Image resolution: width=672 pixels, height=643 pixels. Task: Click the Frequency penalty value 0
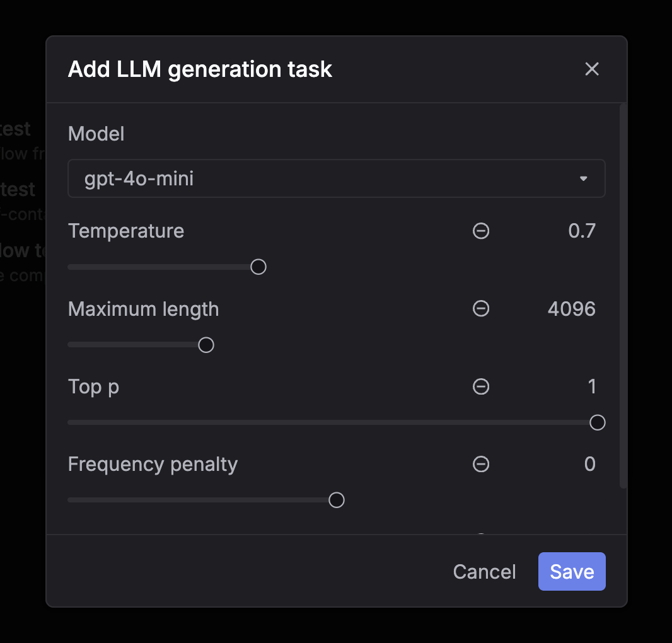(589, 464)
